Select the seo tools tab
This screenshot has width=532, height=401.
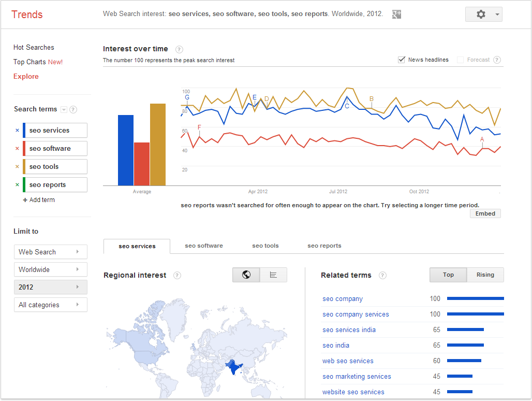265,246
